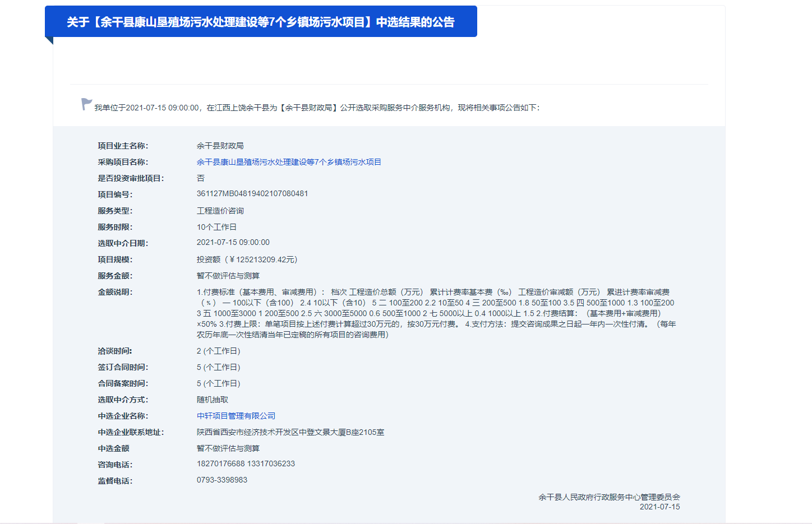Click 暂不做评估与测算 beside 服务金额

[x=228, y=276]
